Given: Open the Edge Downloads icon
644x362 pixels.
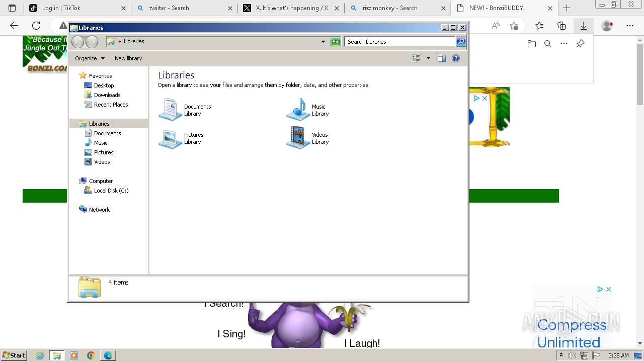Looking at the screenshot, I should coord(584,26).
